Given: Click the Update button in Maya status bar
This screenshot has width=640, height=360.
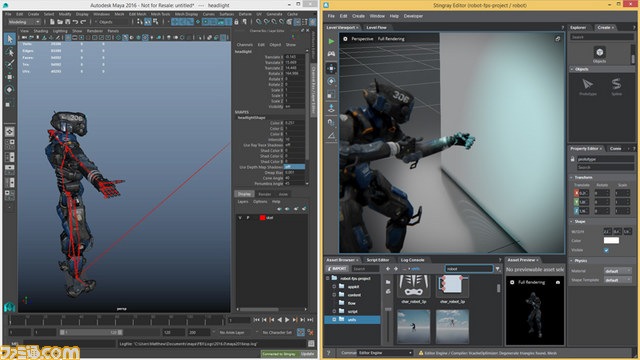Looking at the screenshot, I should [307, 354].
